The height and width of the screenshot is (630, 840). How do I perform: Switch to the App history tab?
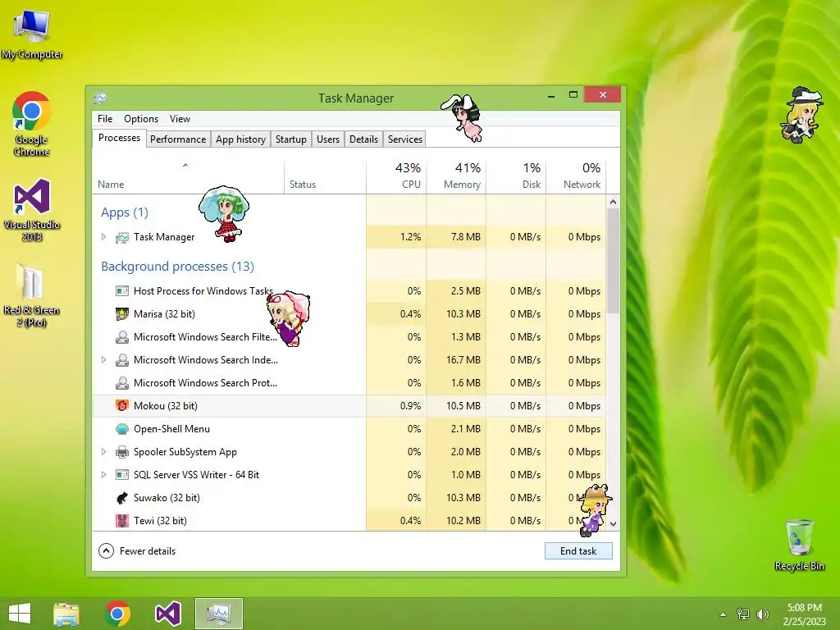240,139
